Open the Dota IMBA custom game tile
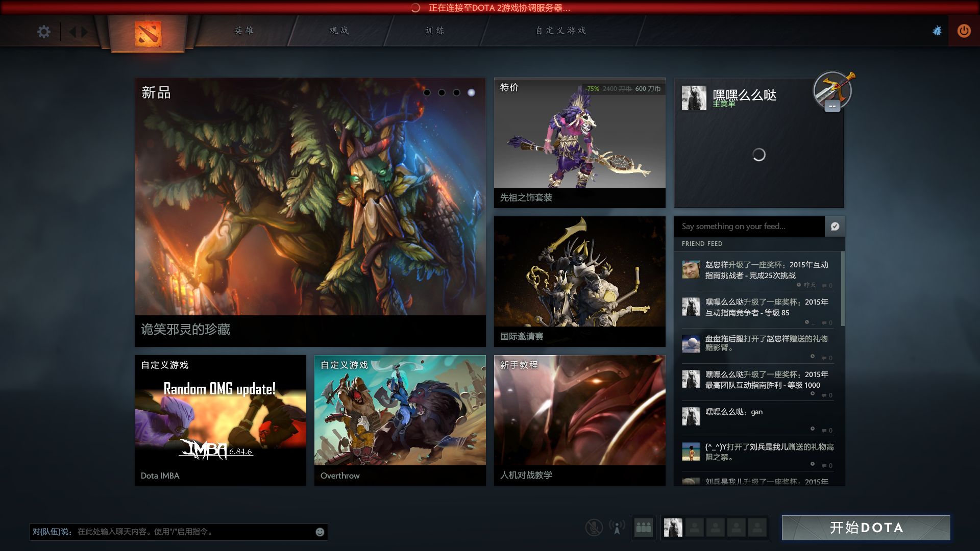The height and width of the screenshot is (551, 980). click(220, 420)
